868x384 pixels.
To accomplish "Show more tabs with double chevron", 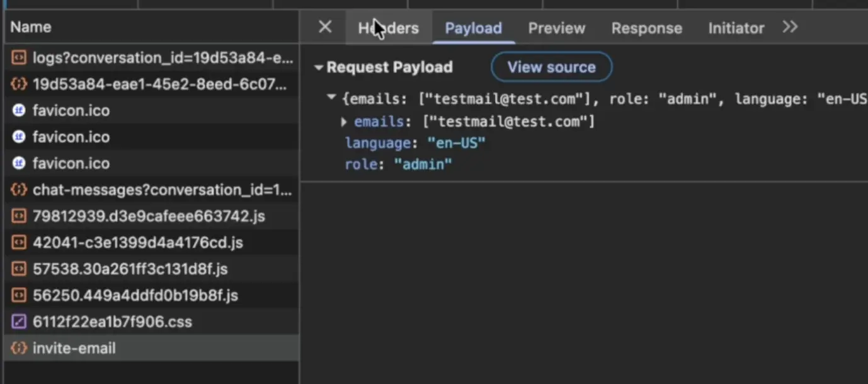I will tap(790, 27).
